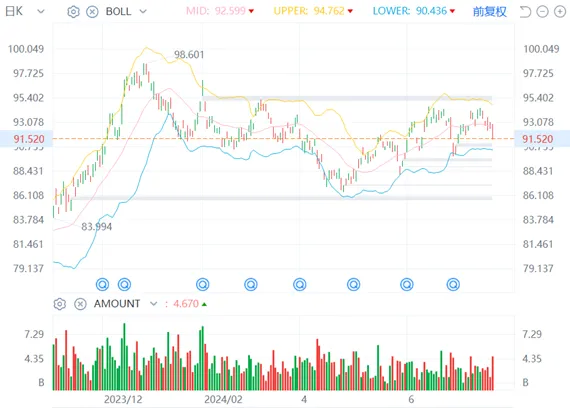Viewport: 570px width, 408px height.
Task: Click event marker near June gridline
Action: coord(407,284)
